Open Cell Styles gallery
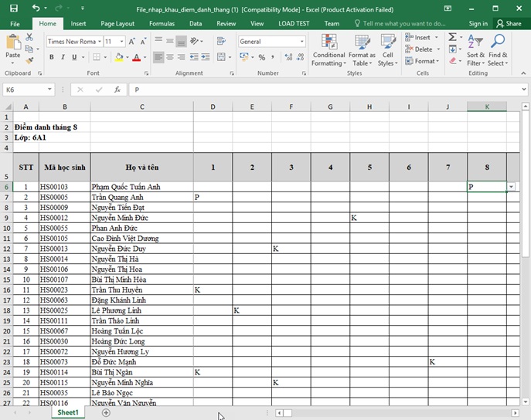The height and width of the screenshot is (420, 531). coord(387,49)
